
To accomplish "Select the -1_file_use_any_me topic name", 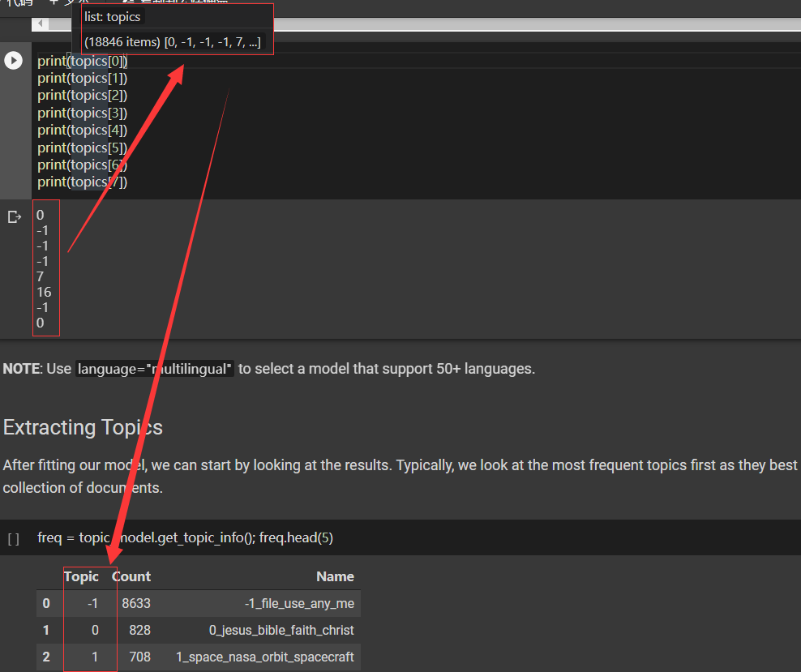I will 298,603.
